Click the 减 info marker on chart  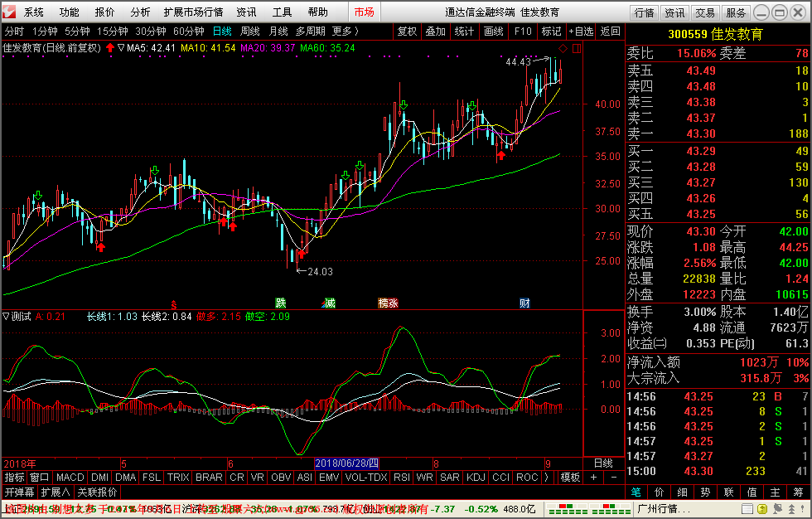click(x=329, y=303)
